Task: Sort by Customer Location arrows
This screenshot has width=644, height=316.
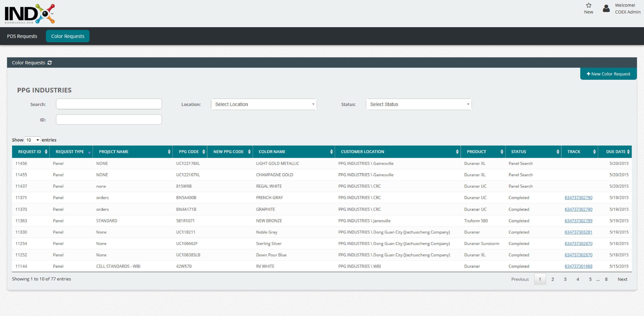Action: [x=457, y=152]
